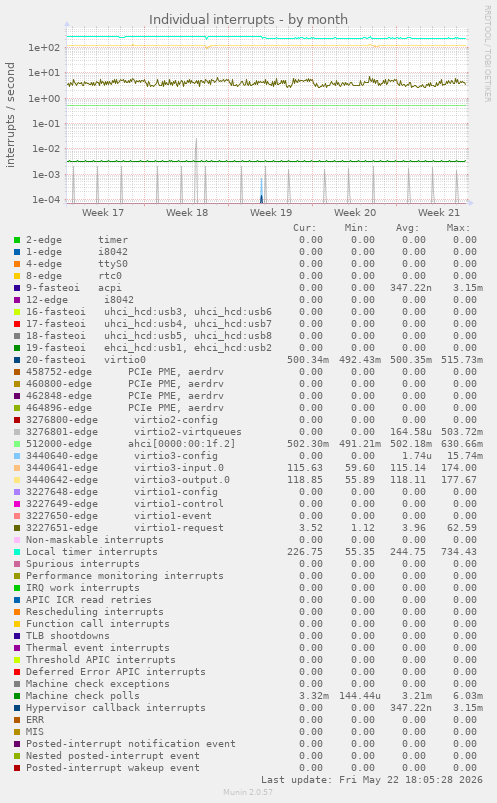The height and width of the screenshot is (803, 497).
Task: Click the RRDTOOL / TOBI OETIKER watermark
Action: pos(487,54)
